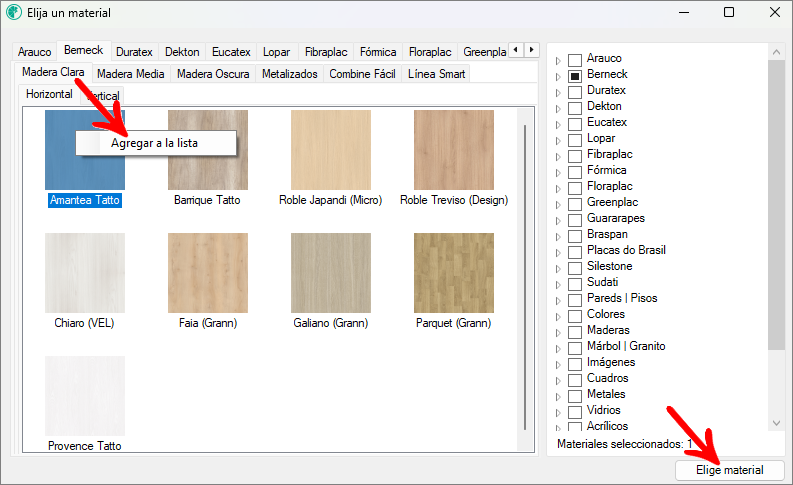Image resolution: width=793 pixels, height=485 pixels.
Task: Pick the Roble Japandi (Micro) swatch
Action: (331, 150)
